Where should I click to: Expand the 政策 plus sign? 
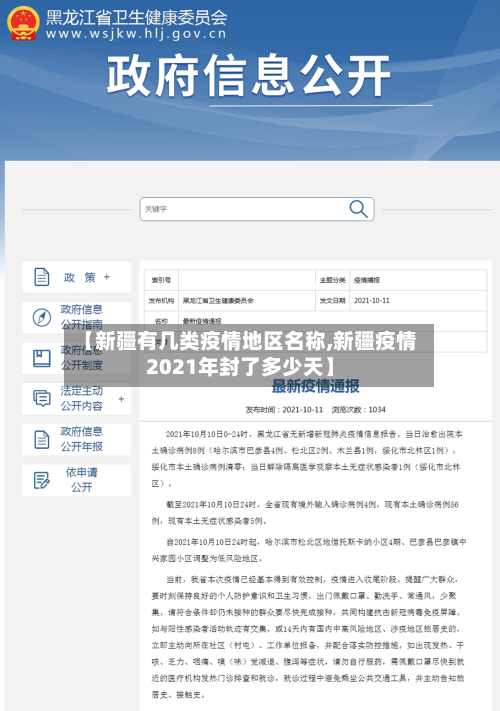click(107, 277)
